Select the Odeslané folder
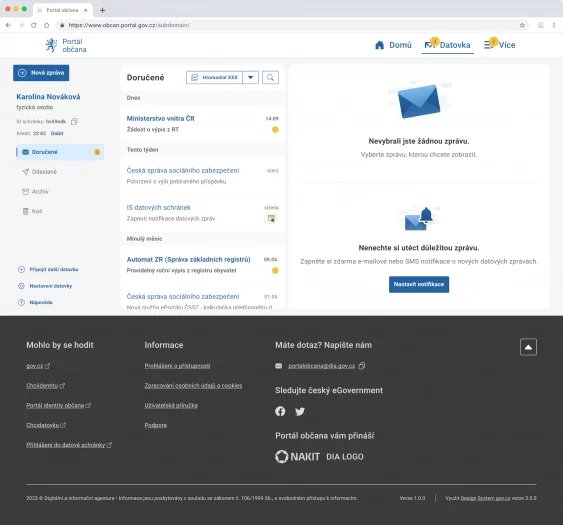563x525 pixels. [40, 172]
